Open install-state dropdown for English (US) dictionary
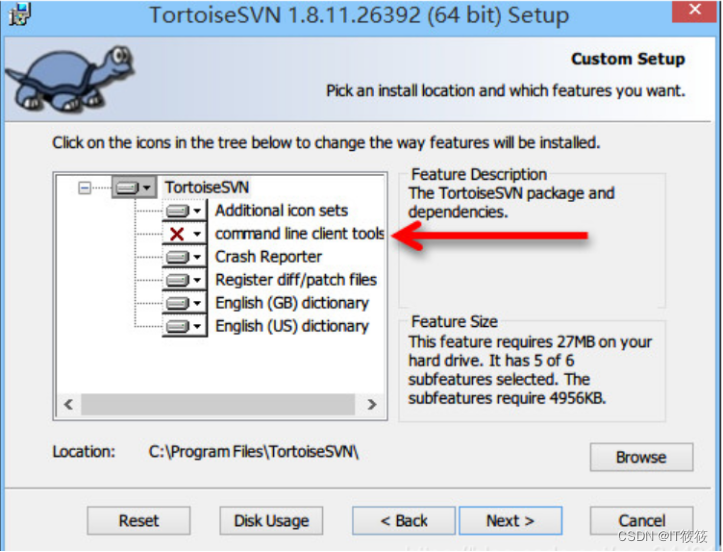 184,326
